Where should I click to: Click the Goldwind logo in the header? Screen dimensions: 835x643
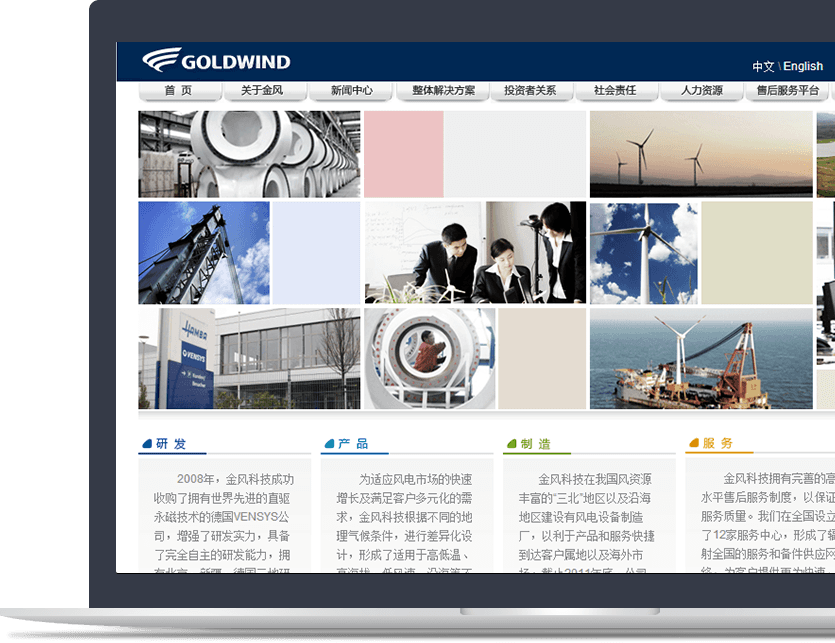click(216, 61)
